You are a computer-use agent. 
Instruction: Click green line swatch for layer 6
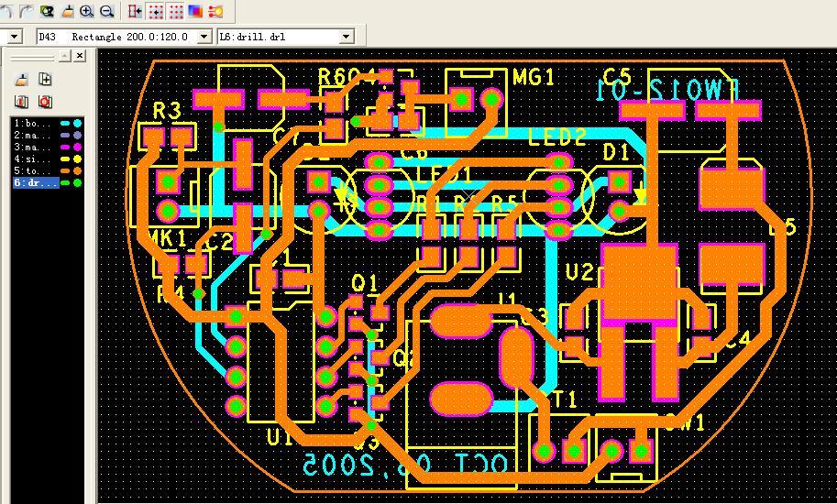click(x=65, y=183)
